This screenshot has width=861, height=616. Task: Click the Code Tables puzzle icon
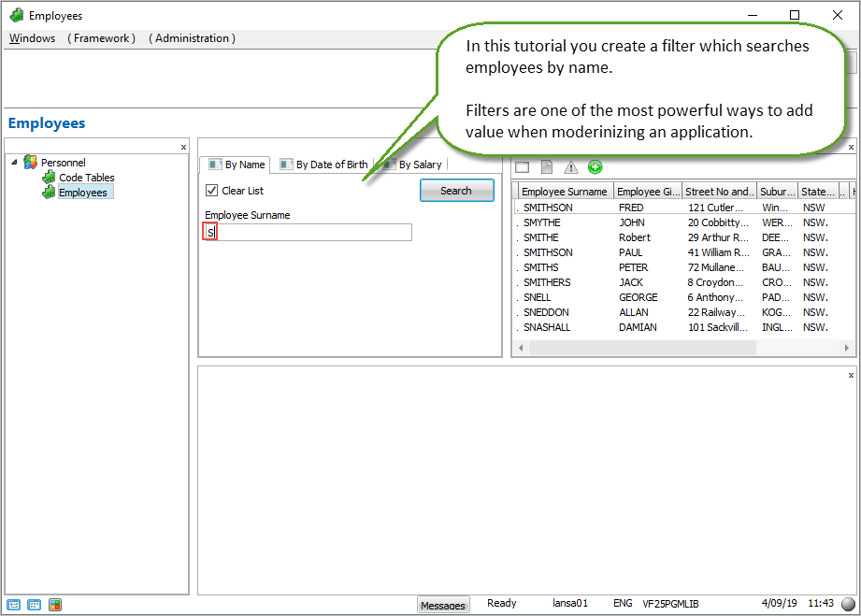49,177
